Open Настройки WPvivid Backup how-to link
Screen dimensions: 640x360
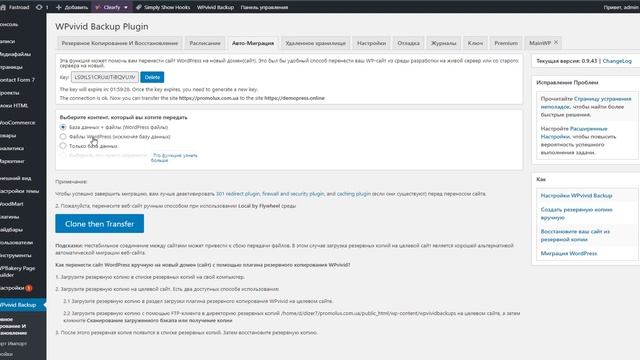click(x=576, y=196)
